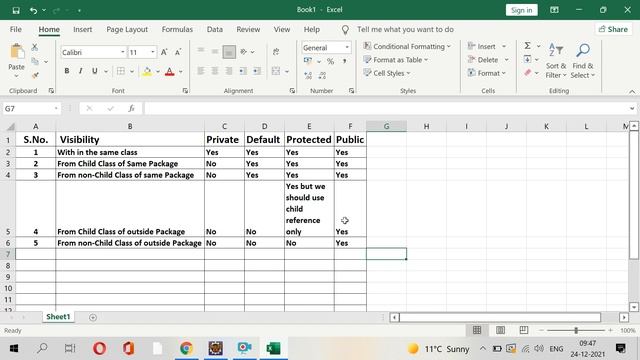Click the Insert Function fx icon
The width and height of the screenshot is (640, 360).
pyautogui.click(x=131, y=109)
